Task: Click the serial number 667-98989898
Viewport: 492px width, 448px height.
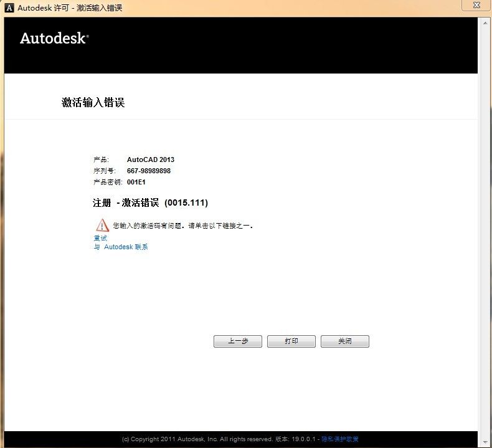Action: click(x=149, y=171)
